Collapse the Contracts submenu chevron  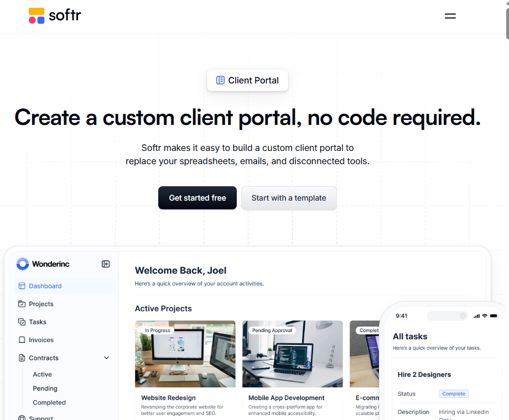(107, 358)
